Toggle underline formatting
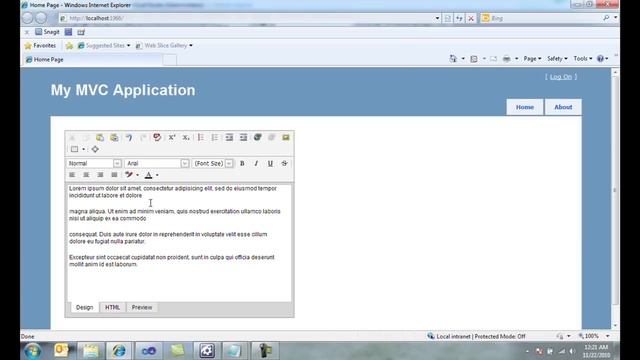Viewport: 640px width, 360px height. [270, 163]
